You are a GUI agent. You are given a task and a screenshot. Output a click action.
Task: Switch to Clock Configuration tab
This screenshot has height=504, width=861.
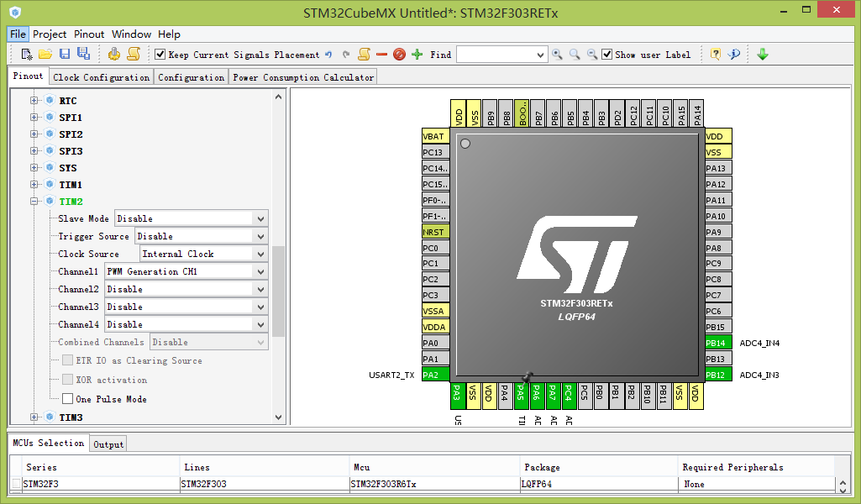coord(101,77)
